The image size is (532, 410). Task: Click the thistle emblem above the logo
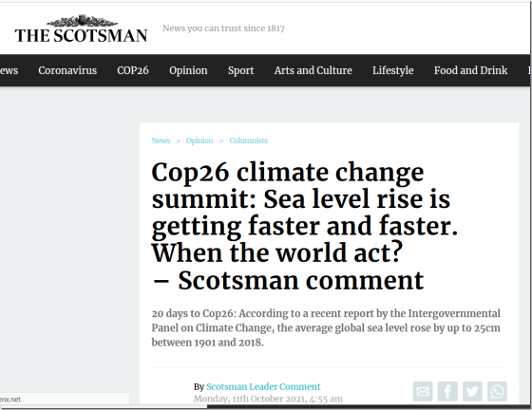(x=82, y=21)
